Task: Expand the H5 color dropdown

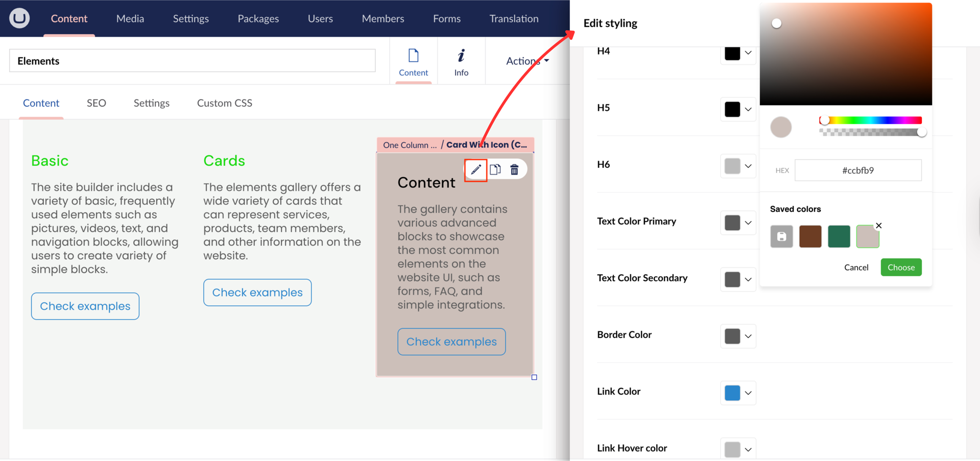Action: [x=748, y=109]
